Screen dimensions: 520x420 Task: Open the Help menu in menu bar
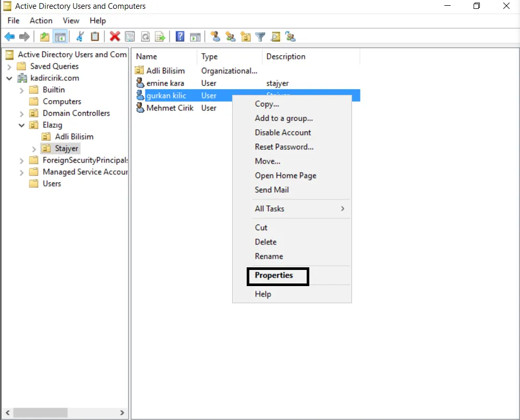pyautogui.click(x=98, y=20)
